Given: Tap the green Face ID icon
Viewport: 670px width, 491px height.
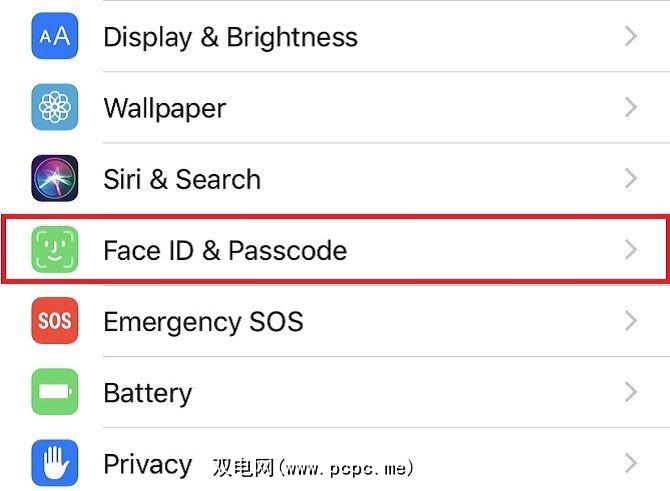Looking at the screenshot, I should [55, 250].
